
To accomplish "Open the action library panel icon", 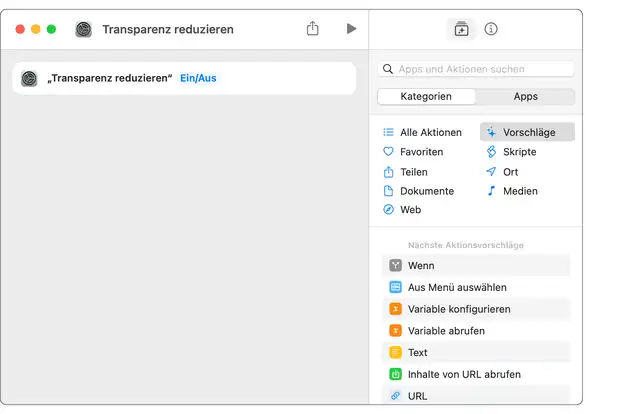I will tap(461, 29).
